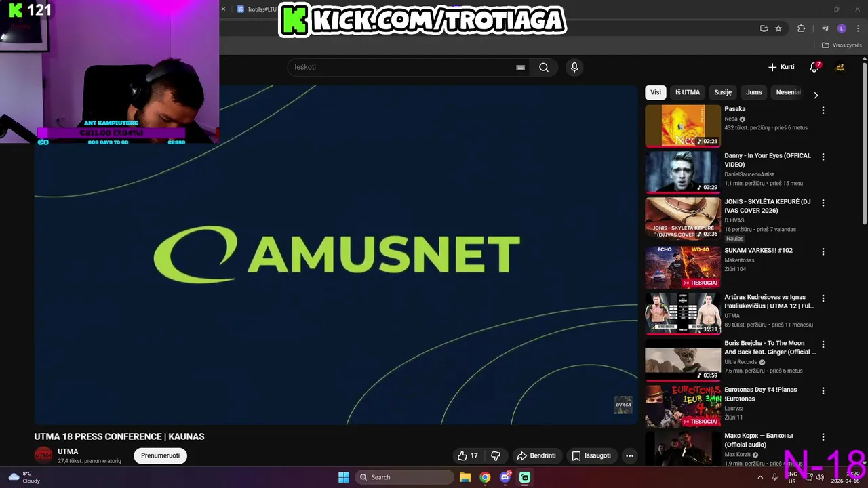Screen dimensions: 868x488
Task: Show more filter chips with right arrow
Action: [x=816, y=95]
